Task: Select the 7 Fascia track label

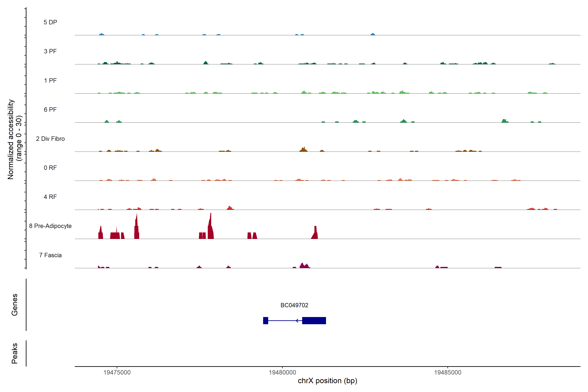Action: [x=50, y=255]
